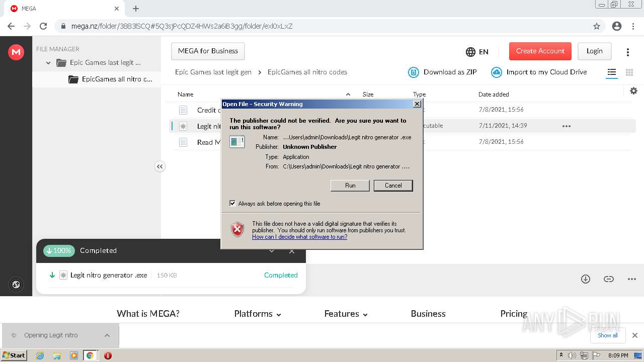Open column settings gear icon

[633, 90]
